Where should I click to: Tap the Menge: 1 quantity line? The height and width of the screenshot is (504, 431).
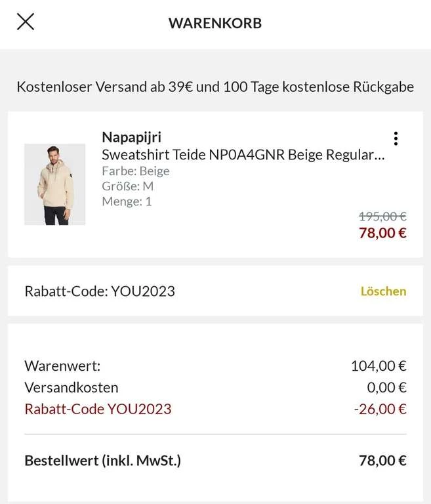(127, 201)
